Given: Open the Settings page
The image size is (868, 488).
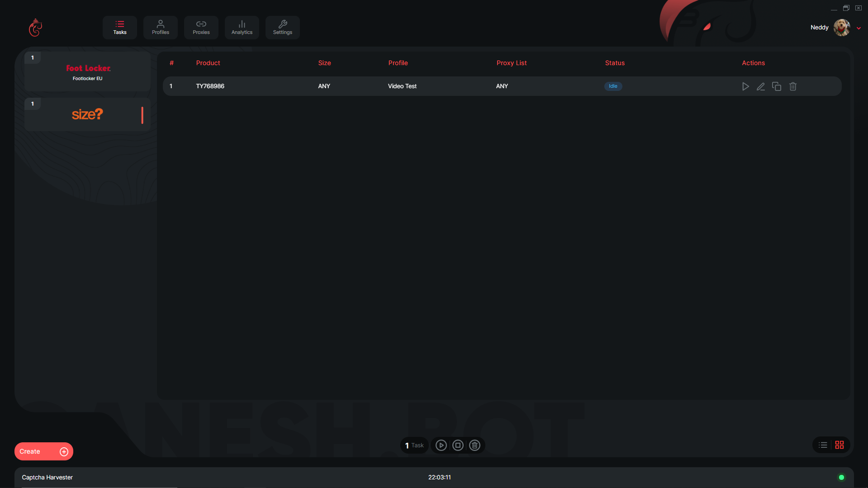Looking at the screenshot, I should (x=283, y=28).
